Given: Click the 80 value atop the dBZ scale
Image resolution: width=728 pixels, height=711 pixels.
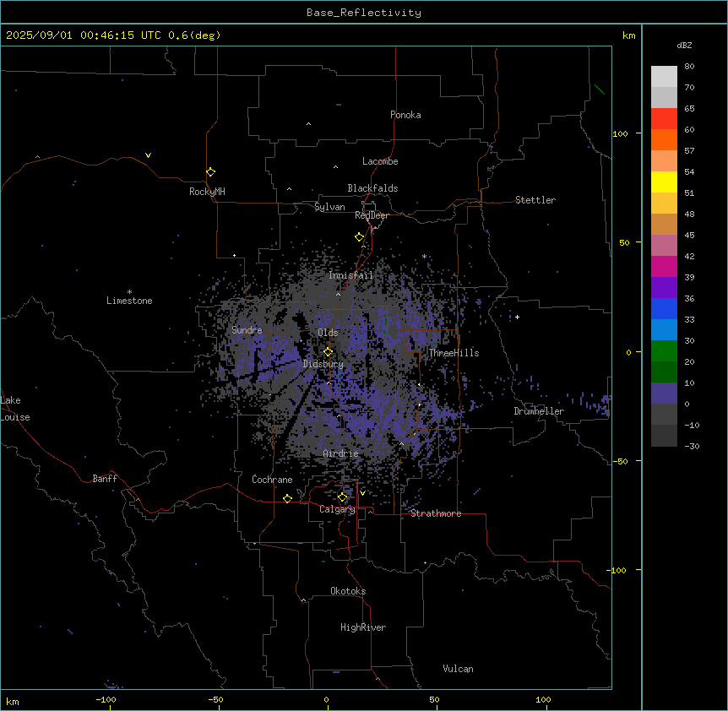Looking at the screenshot, I should click(689, 67).
